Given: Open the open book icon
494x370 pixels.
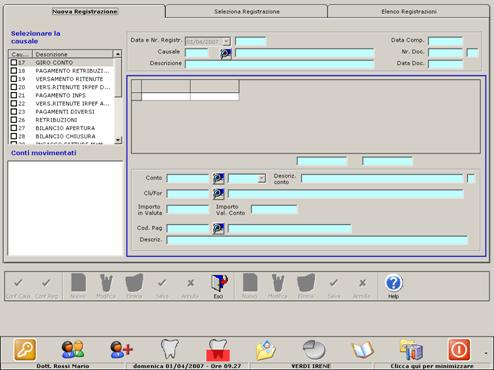Looking at the screenshot, I should [363, 350].
